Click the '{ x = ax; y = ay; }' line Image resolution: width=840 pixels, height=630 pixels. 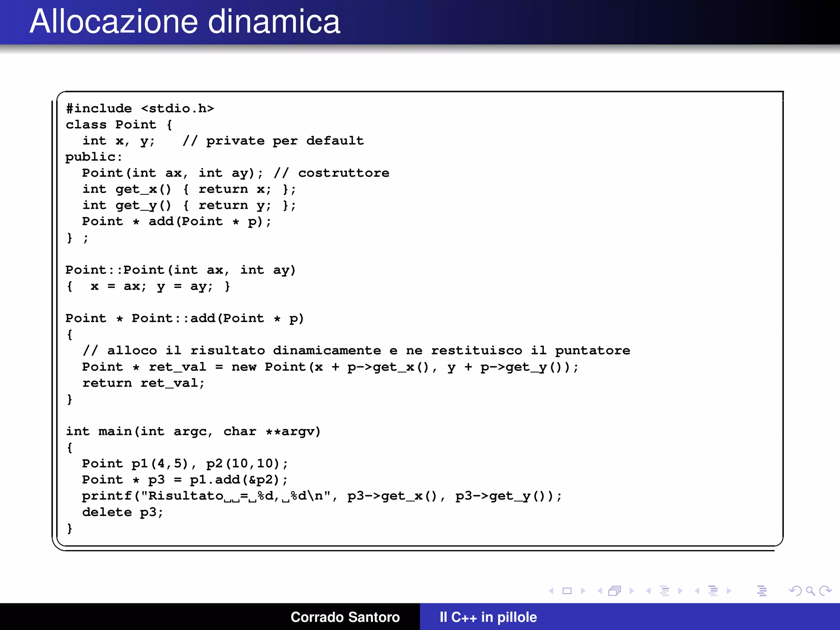148,286
